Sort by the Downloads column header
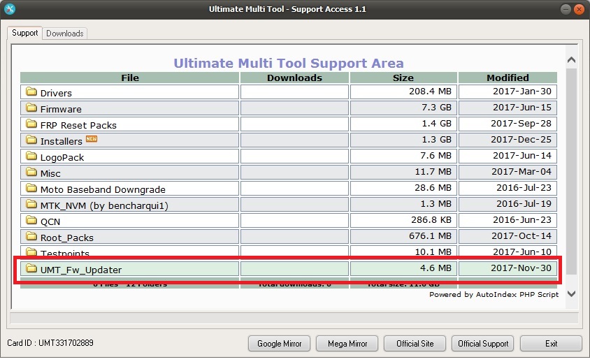Viewport: 590px width, 364px height. (294, 78)
